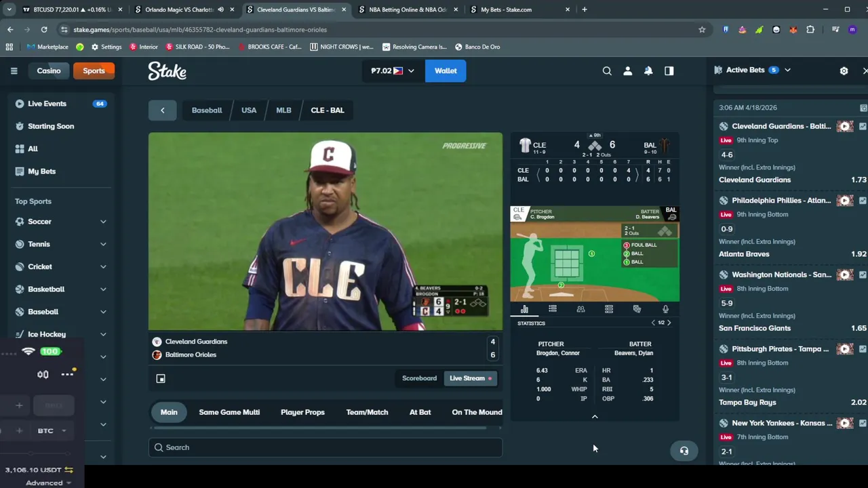Switch view to Live Stream
The image size is (868, 488).
click(470, 378)
